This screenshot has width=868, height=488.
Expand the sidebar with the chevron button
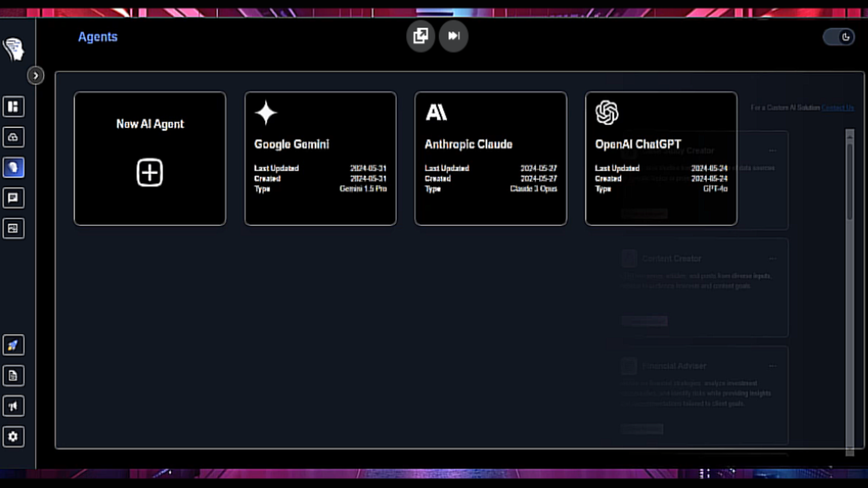tap(35, 75)
